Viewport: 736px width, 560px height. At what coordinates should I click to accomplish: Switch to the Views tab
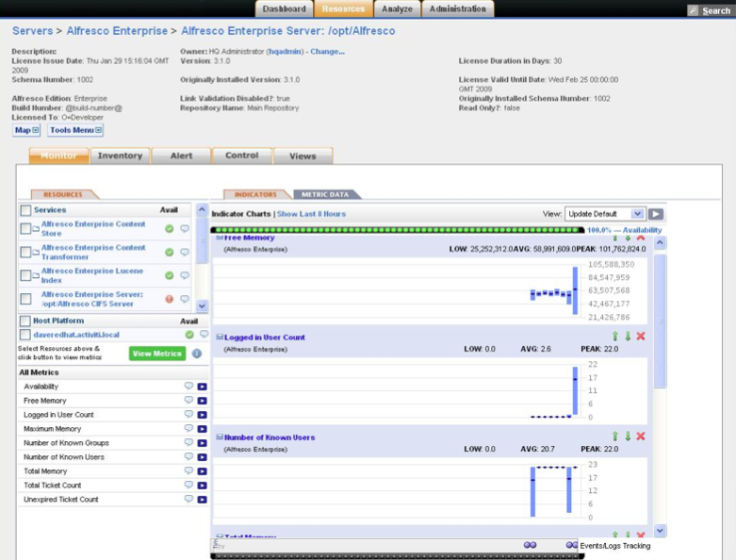(303, 156)
